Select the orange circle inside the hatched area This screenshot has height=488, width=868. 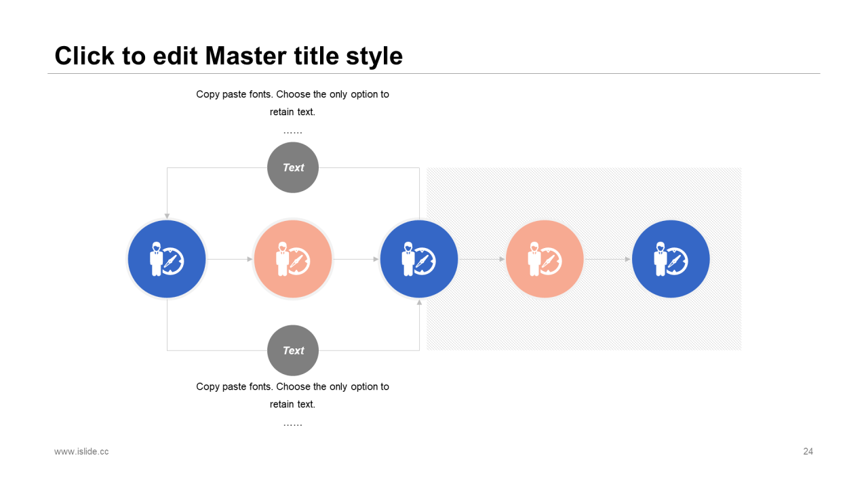(x=545, y=259)
